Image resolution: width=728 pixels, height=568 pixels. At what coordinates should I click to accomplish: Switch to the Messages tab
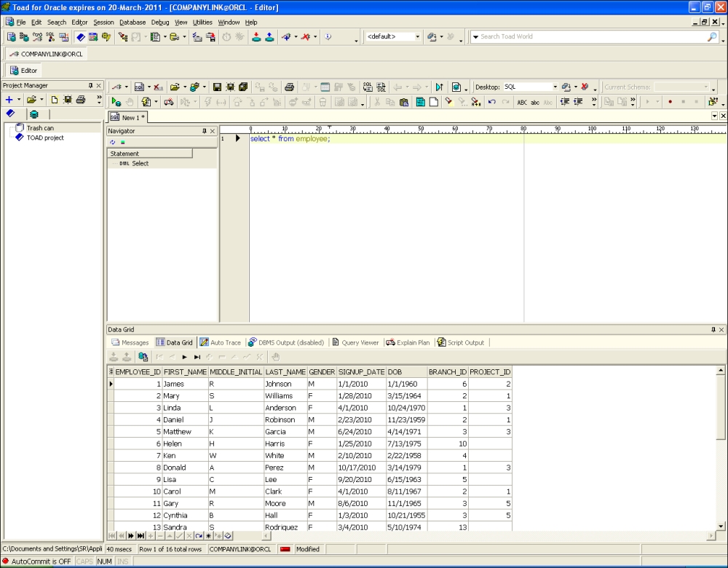tap(130, 342)
